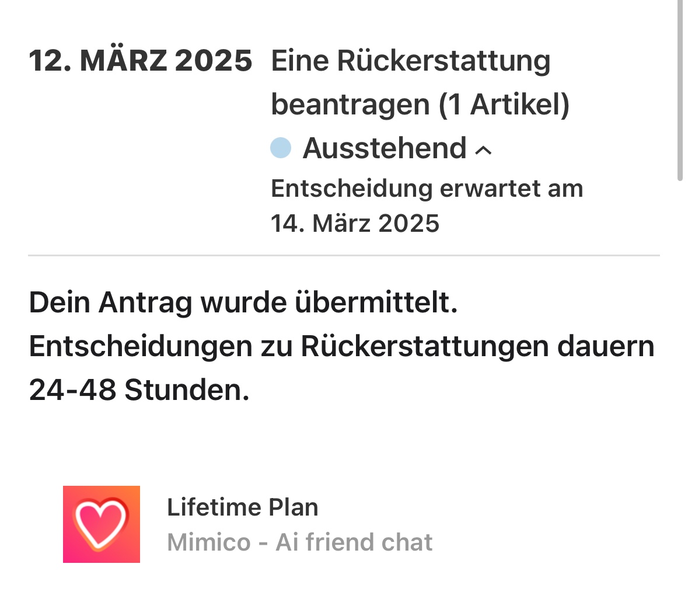Click the Dein Antrag wurde übermittelt message

pyautogui.click(x=243, y=302)
